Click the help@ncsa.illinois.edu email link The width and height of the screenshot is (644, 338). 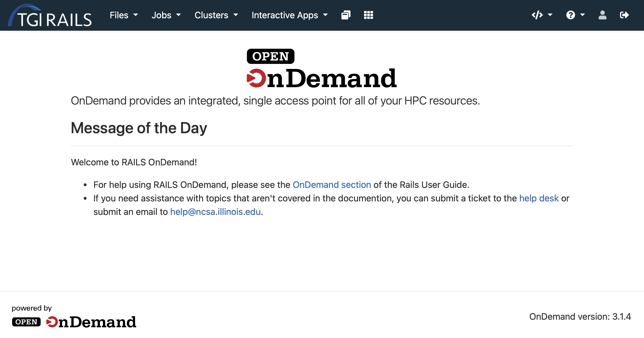click(x=215, y=212)
